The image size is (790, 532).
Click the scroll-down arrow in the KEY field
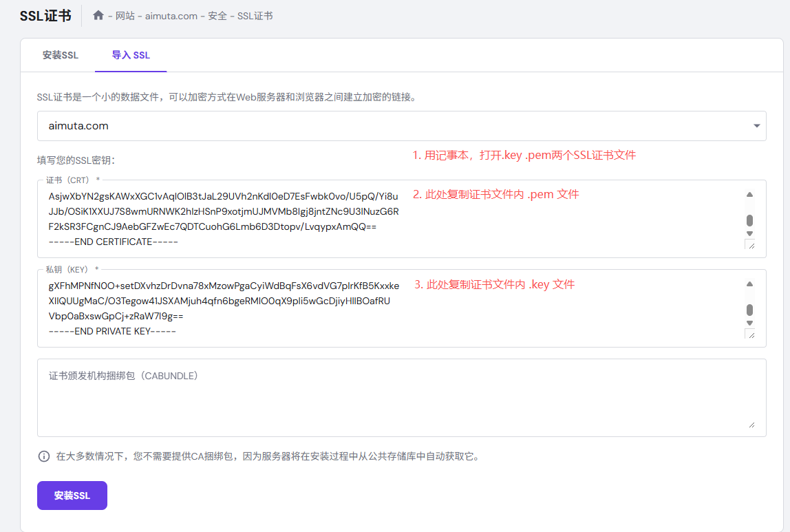[x=750, y=322]
